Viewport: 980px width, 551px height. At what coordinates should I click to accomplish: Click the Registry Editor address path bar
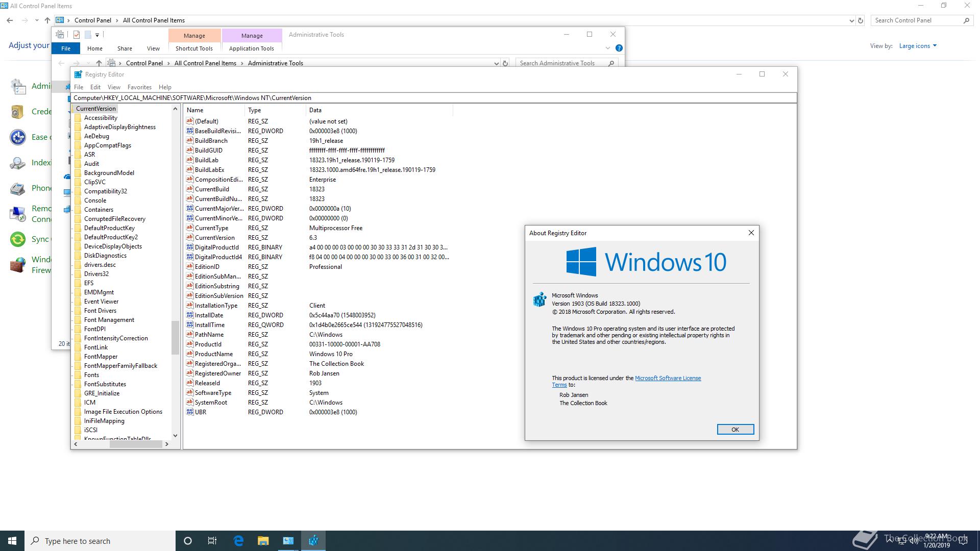(434, 98)
